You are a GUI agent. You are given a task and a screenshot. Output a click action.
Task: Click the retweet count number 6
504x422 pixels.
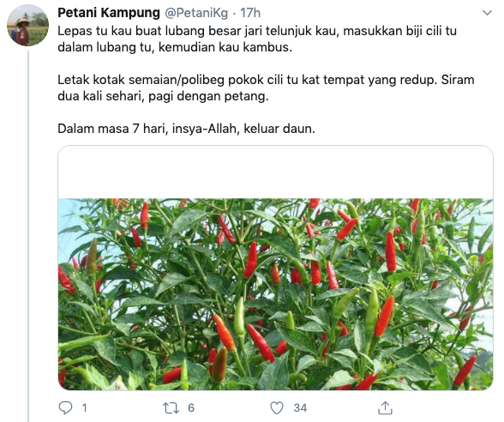[x=191, y=408]
